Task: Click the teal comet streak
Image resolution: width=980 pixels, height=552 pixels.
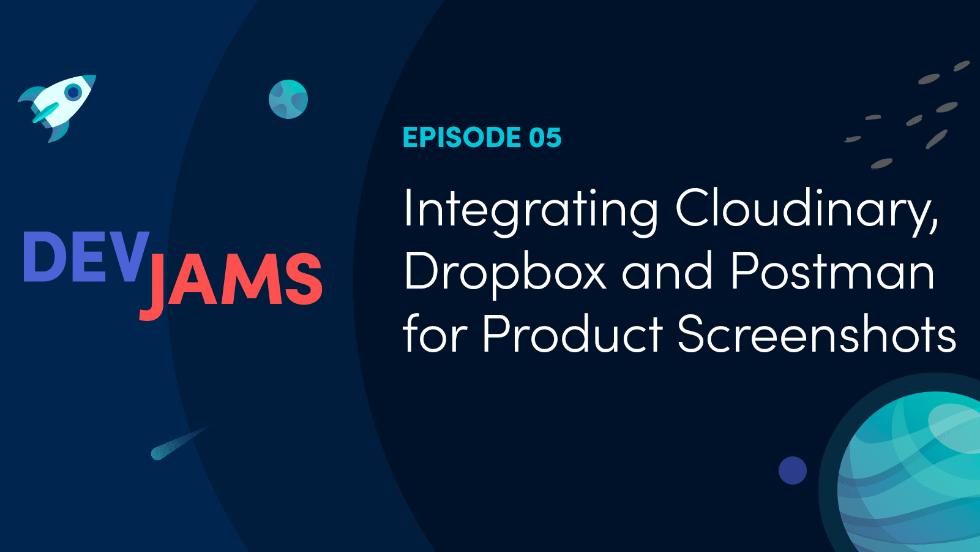Action: tap(181, 442)
